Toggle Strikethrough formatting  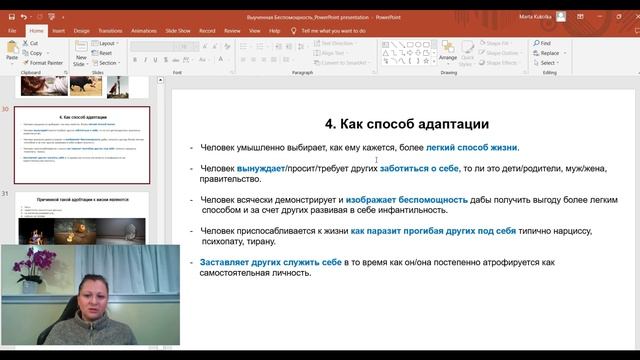(x=176, y=60)
